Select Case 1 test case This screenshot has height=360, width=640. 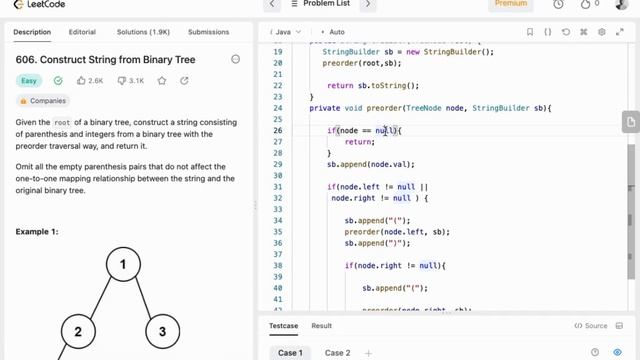[x=290, y=353]
